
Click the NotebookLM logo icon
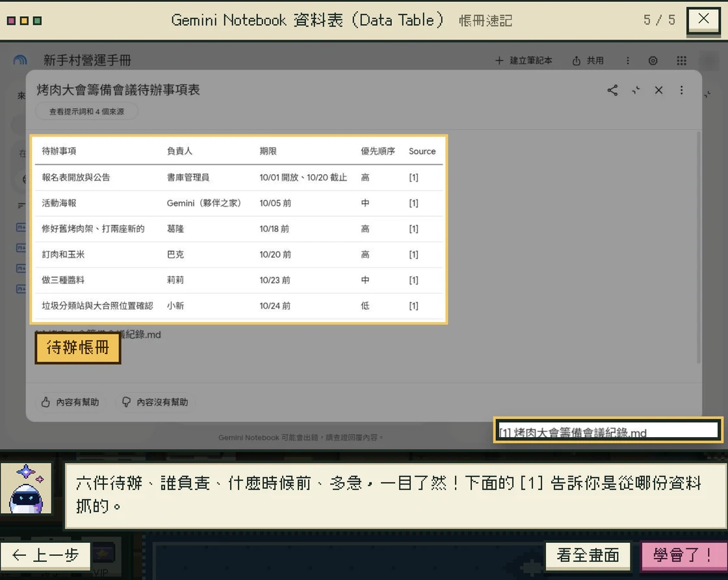20,60
